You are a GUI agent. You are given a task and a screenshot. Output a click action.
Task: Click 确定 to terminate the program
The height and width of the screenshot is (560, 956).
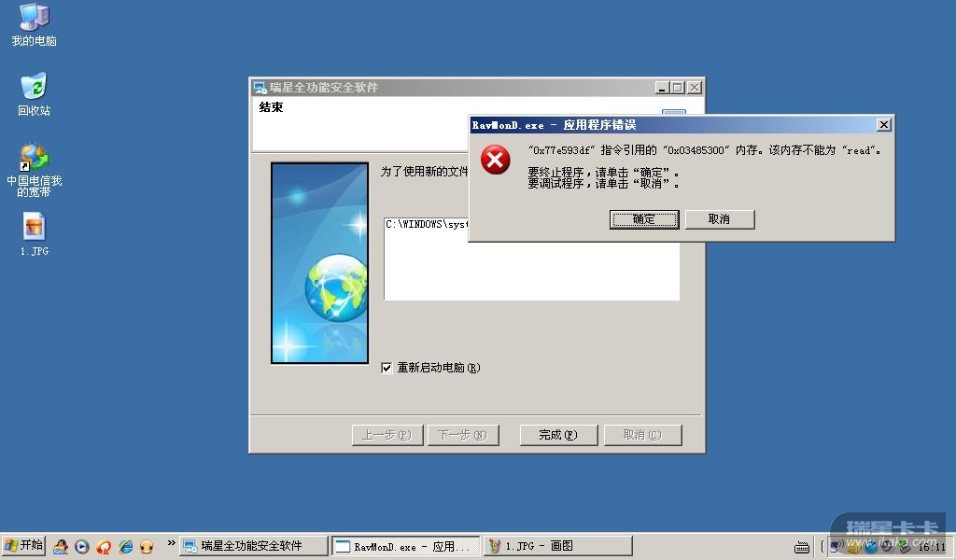[644, 219]
